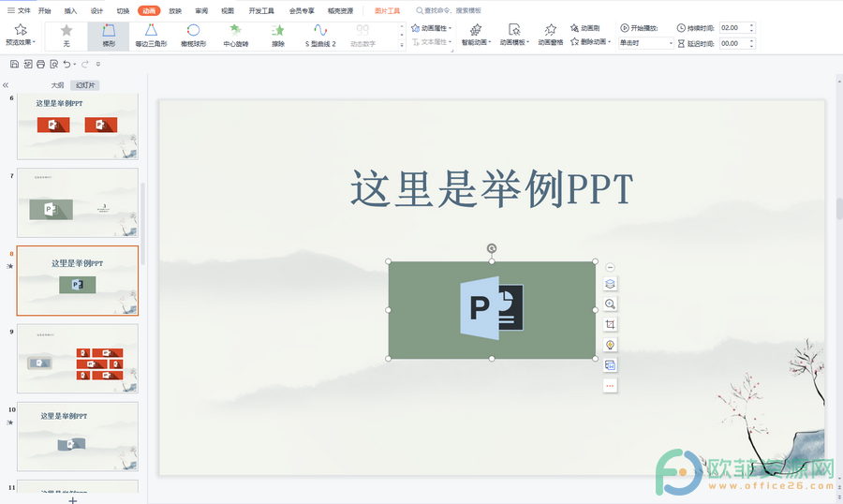Click the 持续时间 duration field 02.00
This screenshot has height=504, width=843.
pos(732,28)
